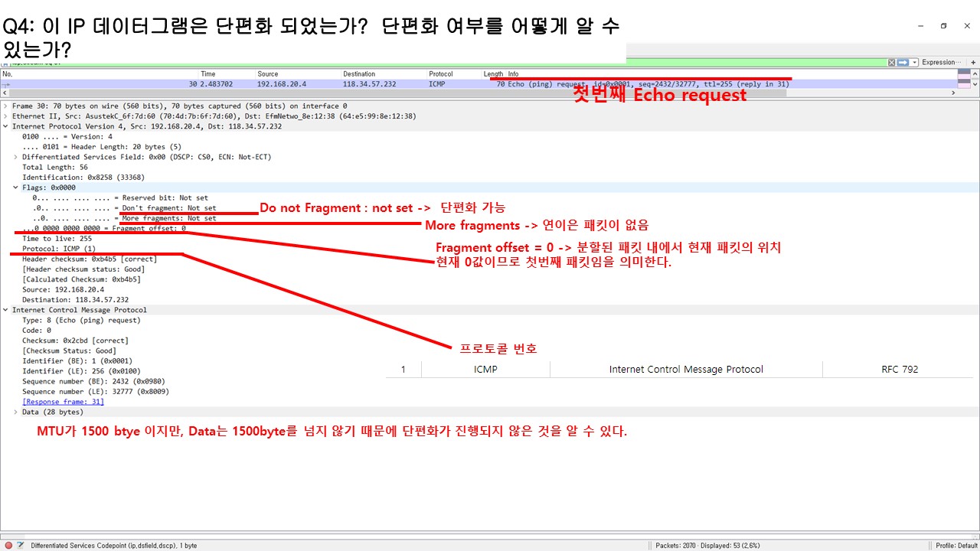Select the Time to live: 255 row
Screen dimensions: 980x551
click(x=57, y=239)
